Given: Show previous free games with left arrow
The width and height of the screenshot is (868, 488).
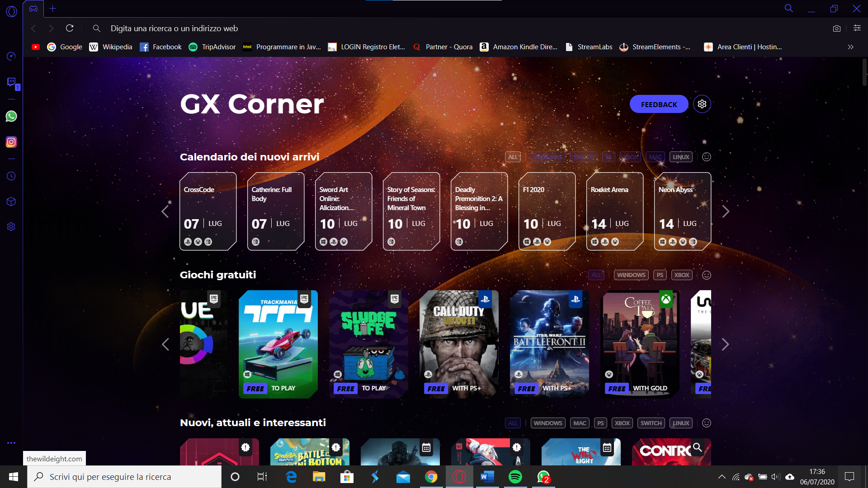Looking at the screenshot, I should [x=165, y=344].
